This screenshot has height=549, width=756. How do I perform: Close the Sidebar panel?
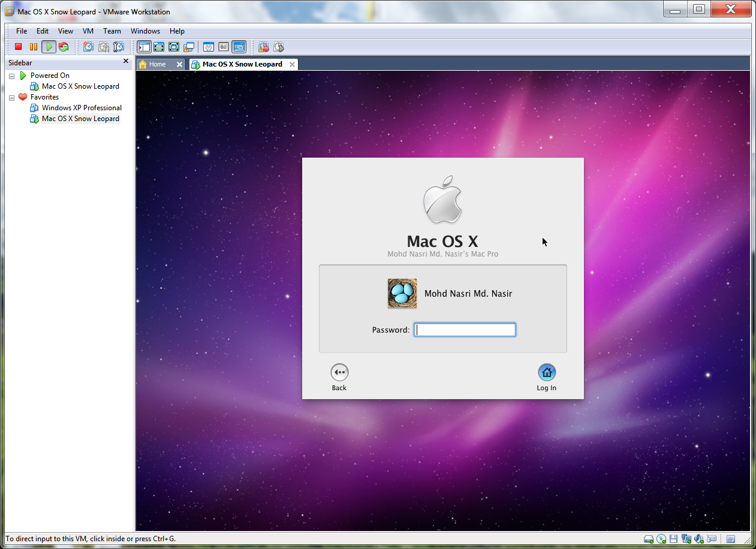(126, 61)
